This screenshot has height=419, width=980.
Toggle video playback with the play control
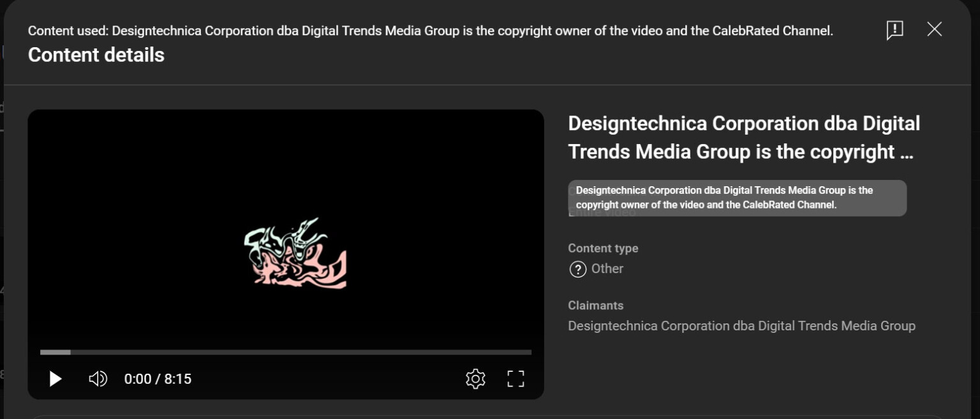(x=55, y=378)
